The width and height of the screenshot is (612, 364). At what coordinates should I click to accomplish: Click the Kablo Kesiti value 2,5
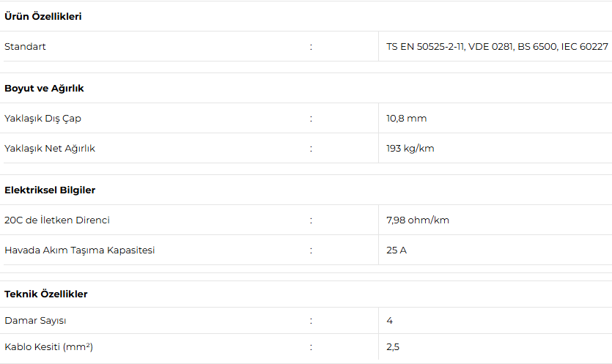pos(393,346)
